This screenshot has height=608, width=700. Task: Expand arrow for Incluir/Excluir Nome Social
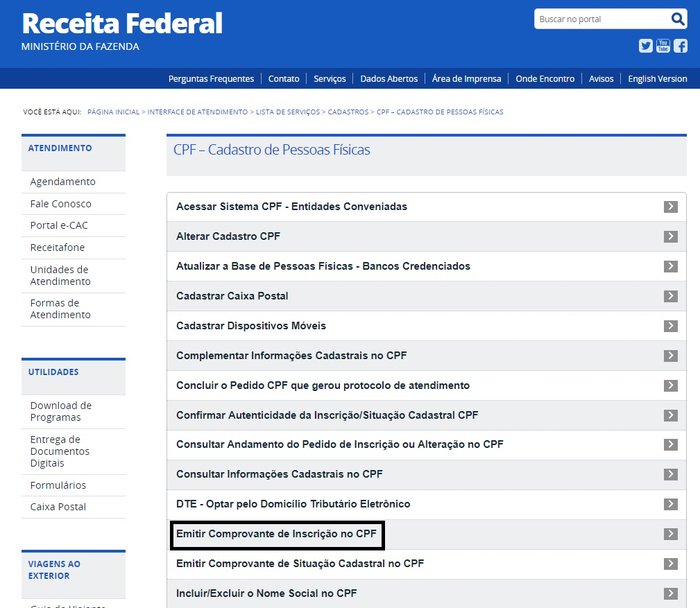[x=671, y=594]
